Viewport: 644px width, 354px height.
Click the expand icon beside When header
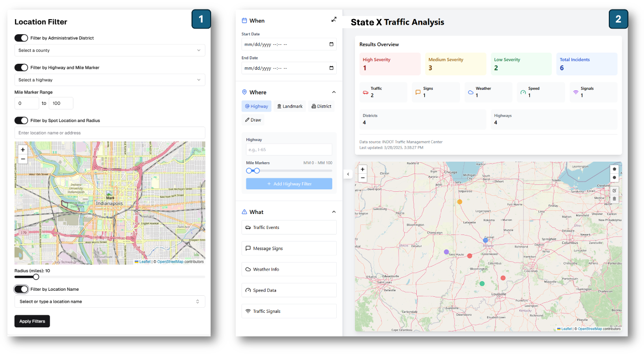tap(334, 20)
